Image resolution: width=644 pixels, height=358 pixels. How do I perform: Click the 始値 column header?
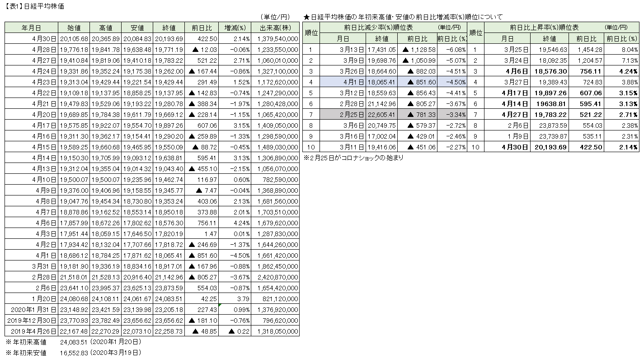pyautogui.click(x=74, y=28)
